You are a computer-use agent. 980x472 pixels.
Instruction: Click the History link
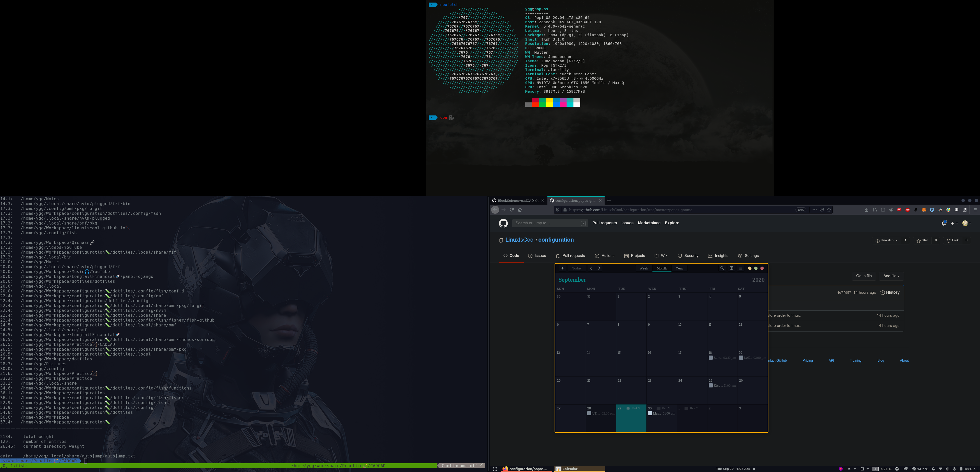(890, 293)
